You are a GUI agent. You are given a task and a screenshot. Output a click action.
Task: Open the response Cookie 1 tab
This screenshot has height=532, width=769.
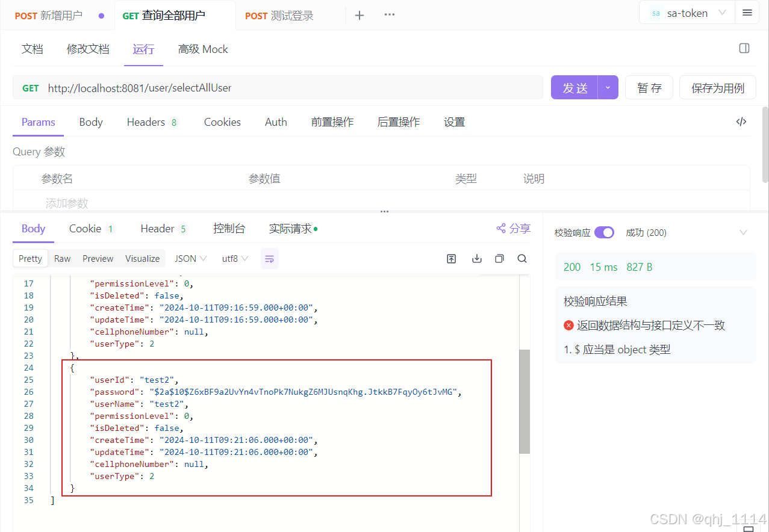pos(92,229)
